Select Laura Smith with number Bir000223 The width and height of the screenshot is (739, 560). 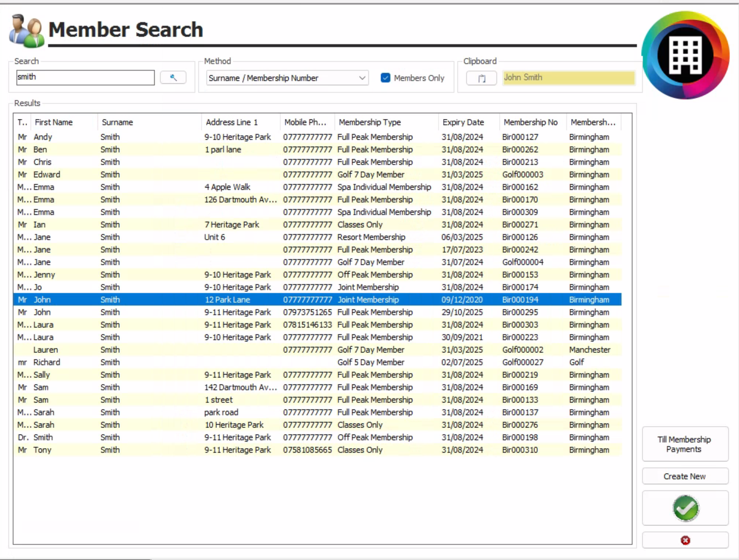[x=317, y=337]
